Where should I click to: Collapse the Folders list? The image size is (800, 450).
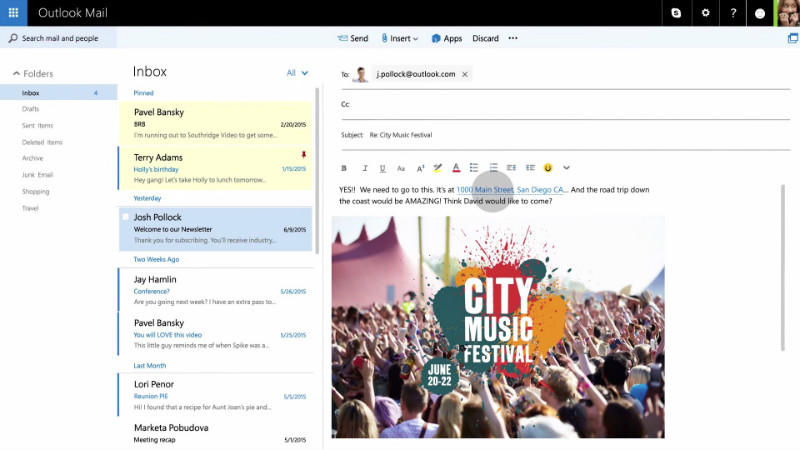[16, 74]
